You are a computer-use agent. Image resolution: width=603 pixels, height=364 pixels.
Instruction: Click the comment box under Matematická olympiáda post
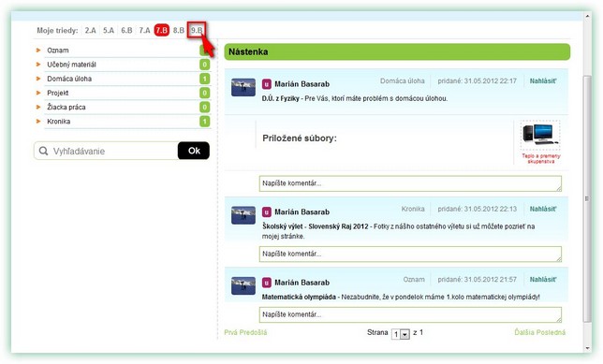pos(410,314)
